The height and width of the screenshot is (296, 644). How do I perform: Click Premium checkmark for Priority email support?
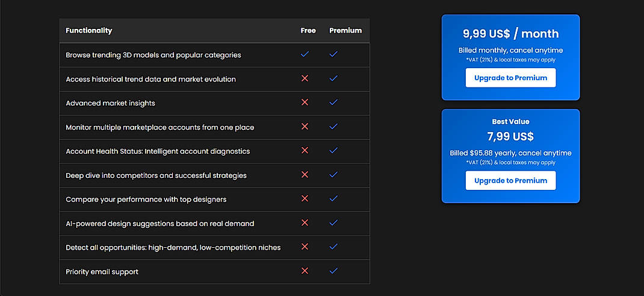click(333, 271)
